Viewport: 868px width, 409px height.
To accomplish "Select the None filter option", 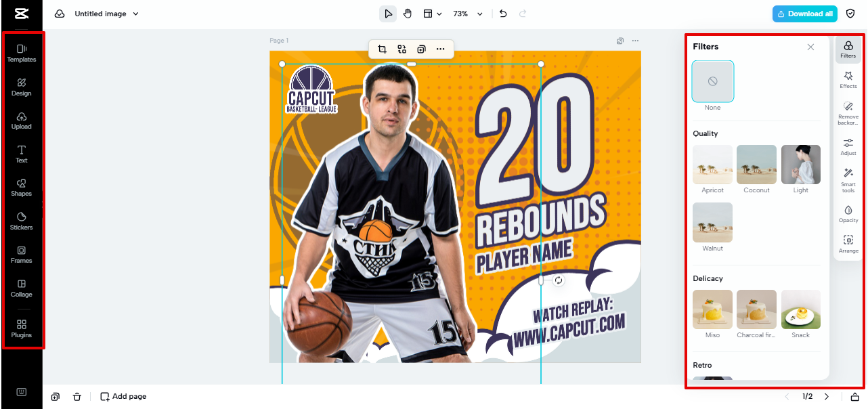I will (x=712, y=81).
